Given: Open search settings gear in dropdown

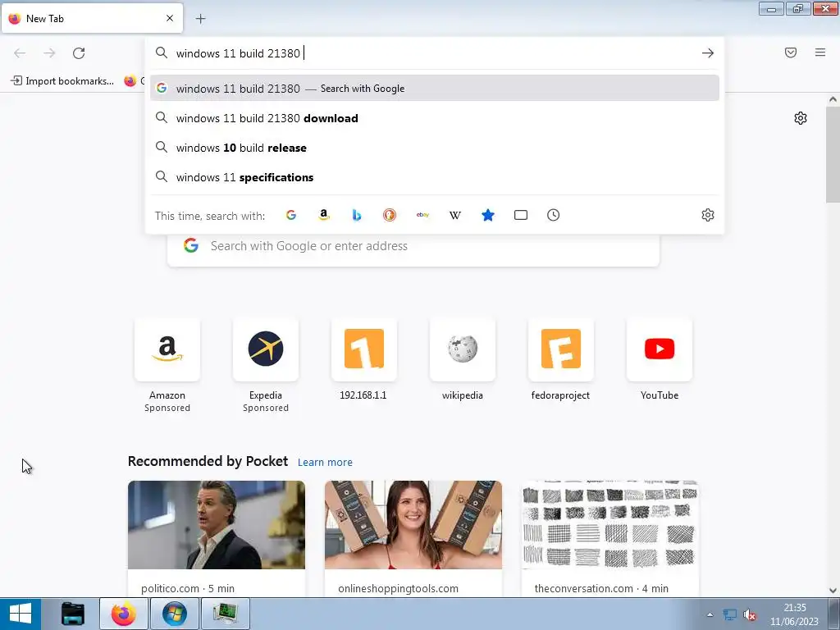Looking at the screenshot, I should click(708, 216).
